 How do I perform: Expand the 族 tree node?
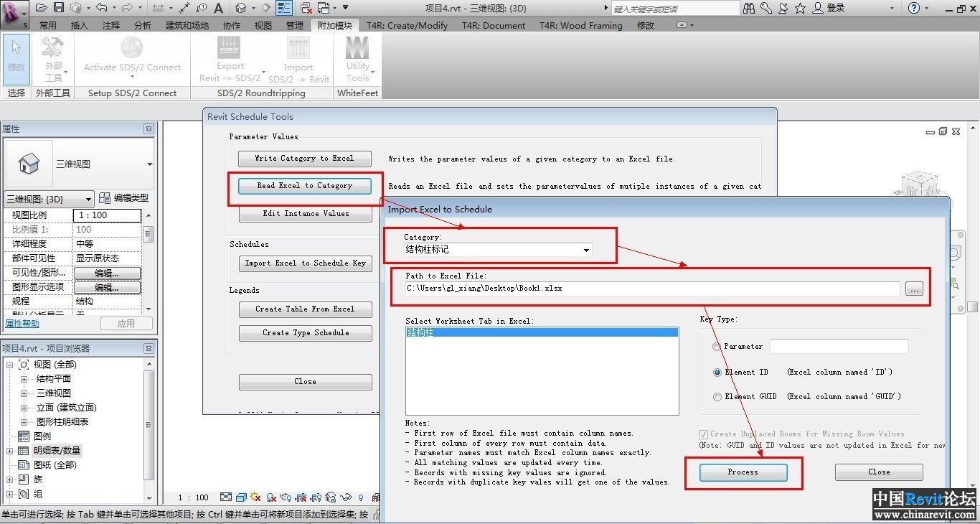pos(10,479)
